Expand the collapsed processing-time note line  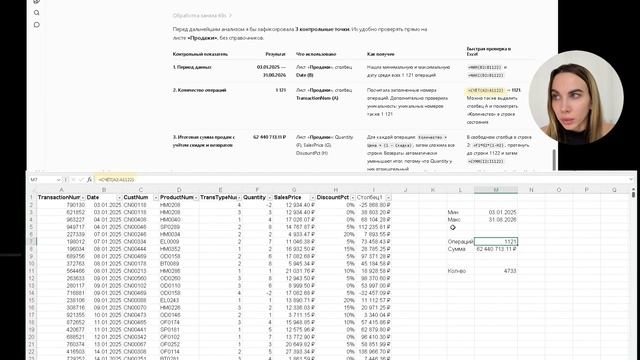pos(202,16)
